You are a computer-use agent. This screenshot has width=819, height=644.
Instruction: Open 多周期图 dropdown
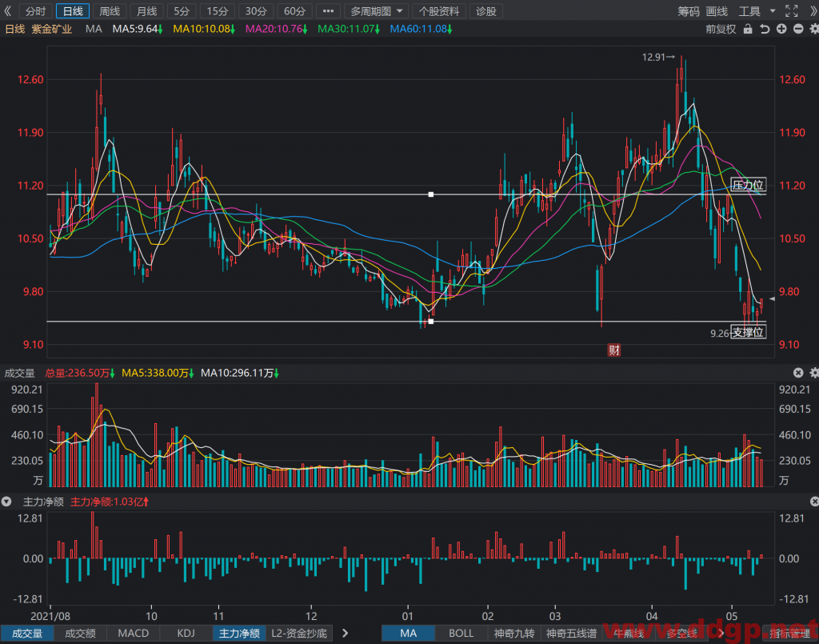click(x=378, y=11)
